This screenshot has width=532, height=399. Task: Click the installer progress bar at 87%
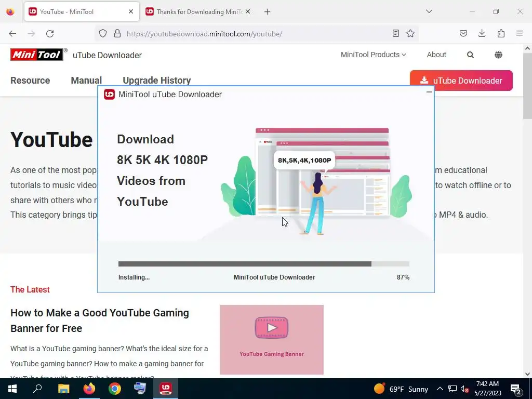pyautogui.click(x=263, y=263)
